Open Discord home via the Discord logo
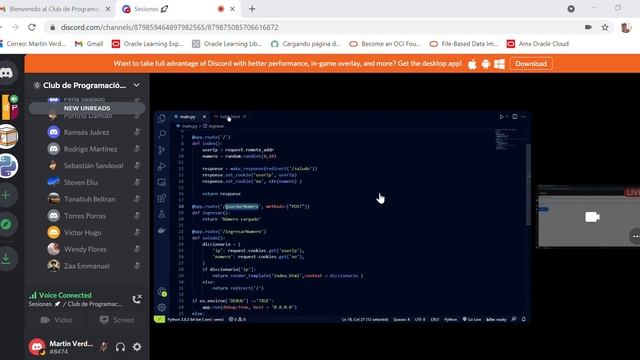The image size is (640, 360). tap(7, 73)
